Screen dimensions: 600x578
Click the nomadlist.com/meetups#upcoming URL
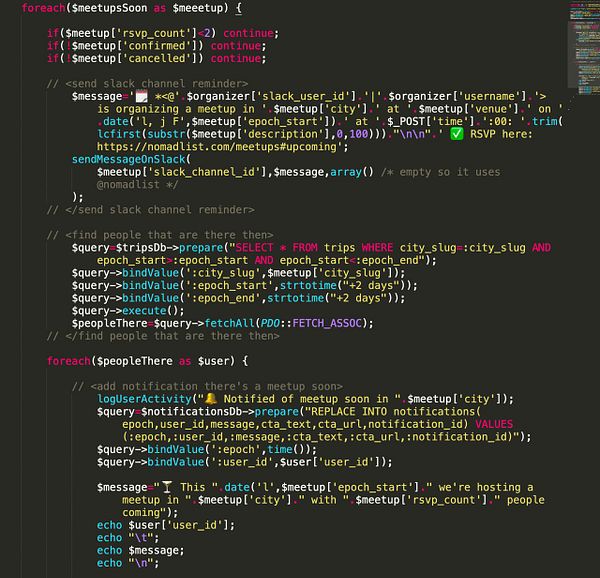217,147
